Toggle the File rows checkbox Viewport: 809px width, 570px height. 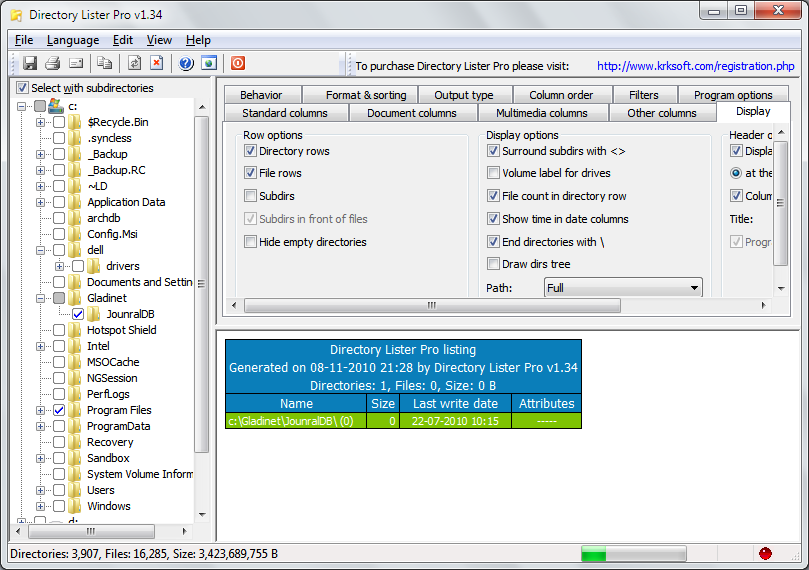[x=250, y=173]
